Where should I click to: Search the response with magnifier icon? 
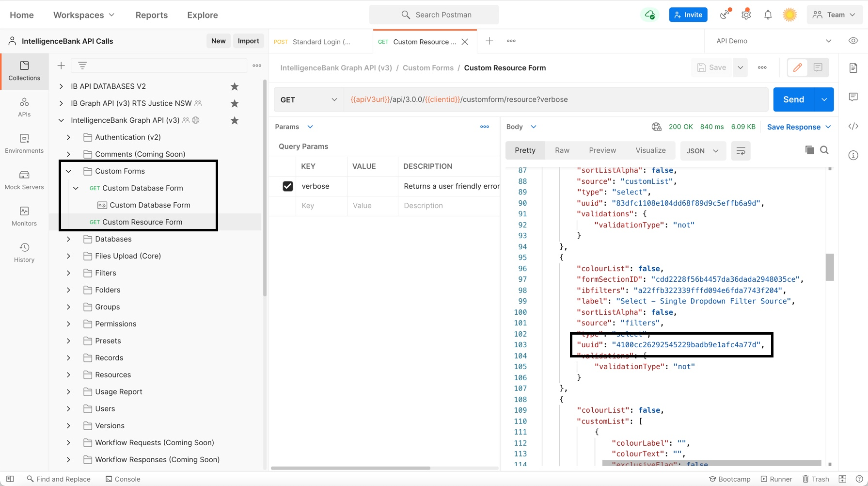pyautogui.click(x=824, y=150)
